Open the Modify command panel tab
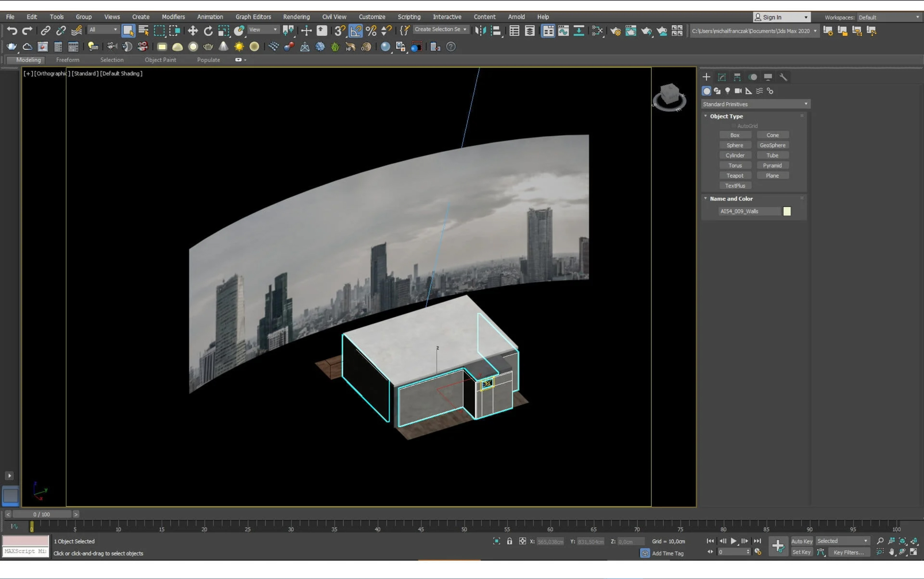The width and height of the screenshot is (924, 579). [x=722, y=77]
